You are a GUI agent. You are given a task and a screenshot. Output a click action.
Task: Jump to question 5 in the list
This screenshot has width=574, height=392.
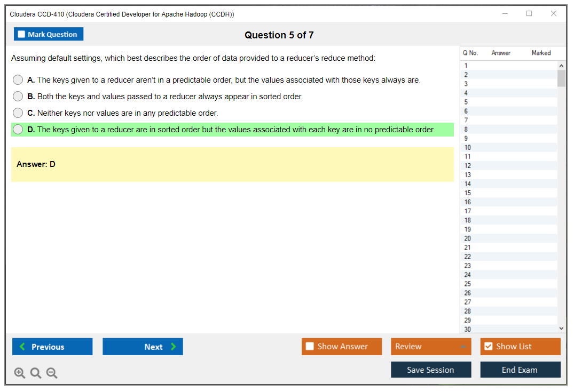[507, 102]
